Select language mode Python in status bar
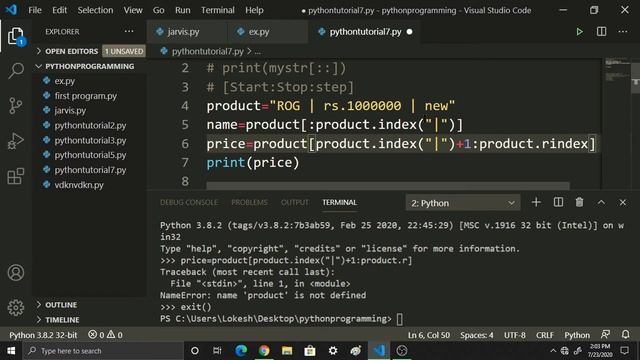 [x=577, y=335]
